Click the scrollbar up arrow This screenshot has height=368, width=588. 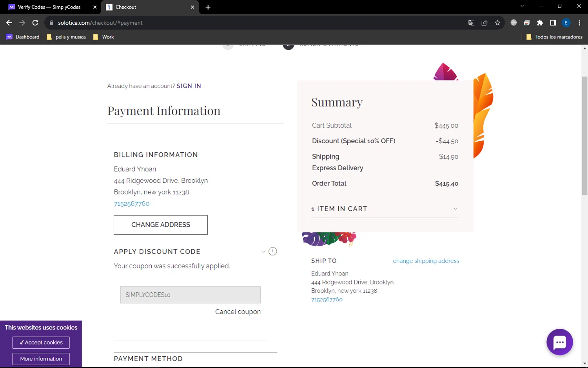tap(584, 49)
